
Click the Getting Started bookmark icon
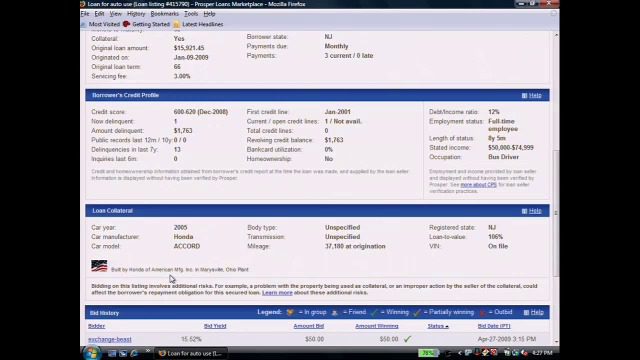tap(127, 24)
